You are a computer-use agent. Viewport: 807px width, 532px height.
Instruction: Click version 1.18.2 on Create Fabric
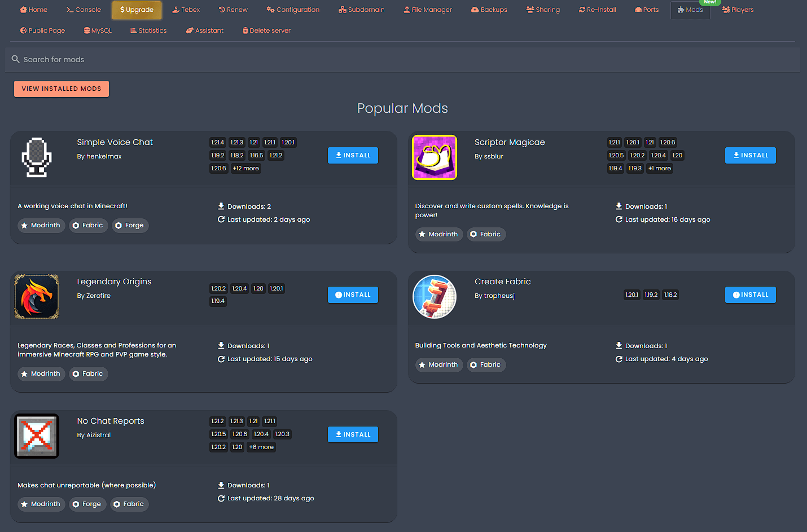tap(670, 294)
